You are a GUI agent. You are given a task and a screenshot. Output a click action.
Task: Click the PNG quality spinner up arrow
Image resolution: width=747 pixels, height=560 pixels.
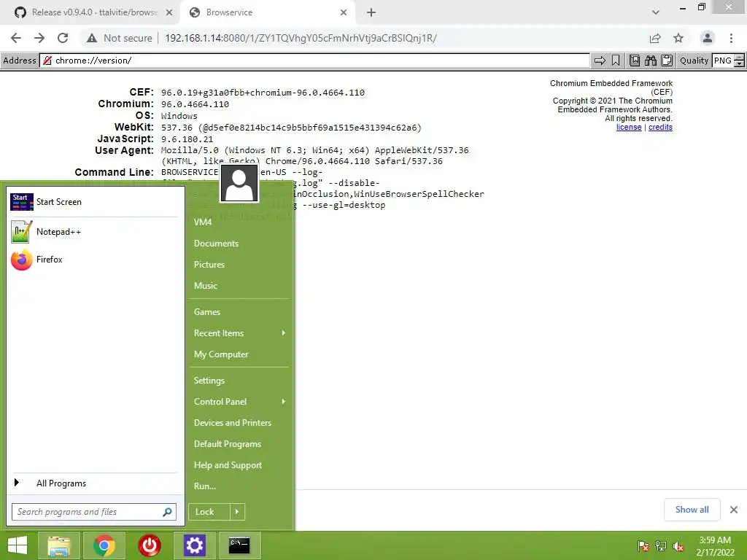[x=739, y=57]
